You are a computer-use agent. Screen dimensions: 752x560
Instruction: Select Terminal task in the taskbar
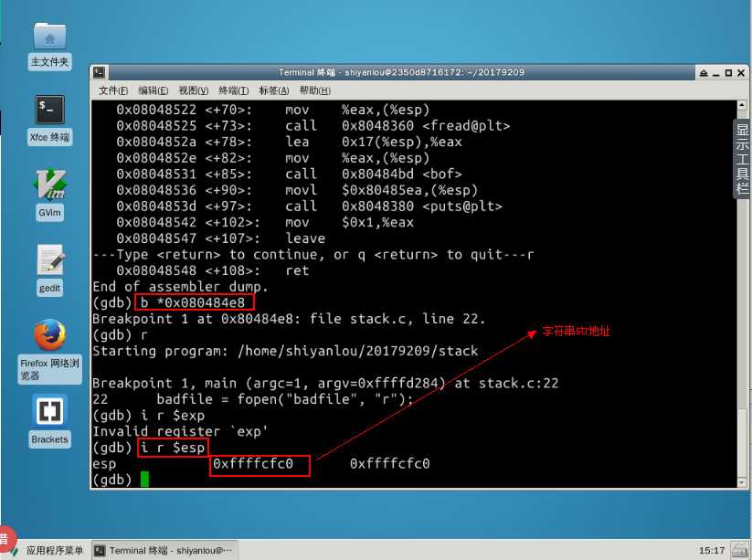(x=164, y=551)
